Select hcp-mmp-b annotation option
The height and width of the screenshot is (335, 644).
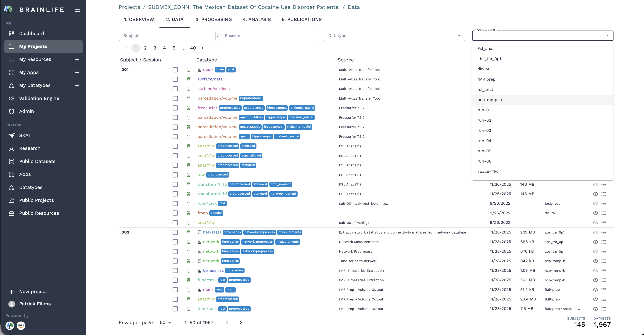point(542,100)
